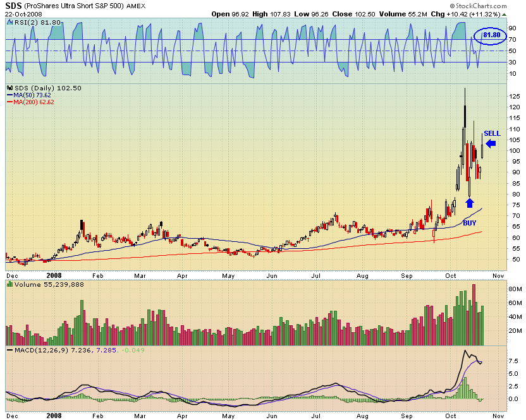This screenshot has width=526, height=420.
Task: Click the 125 price axis label
Action: [x=514, y=97]
